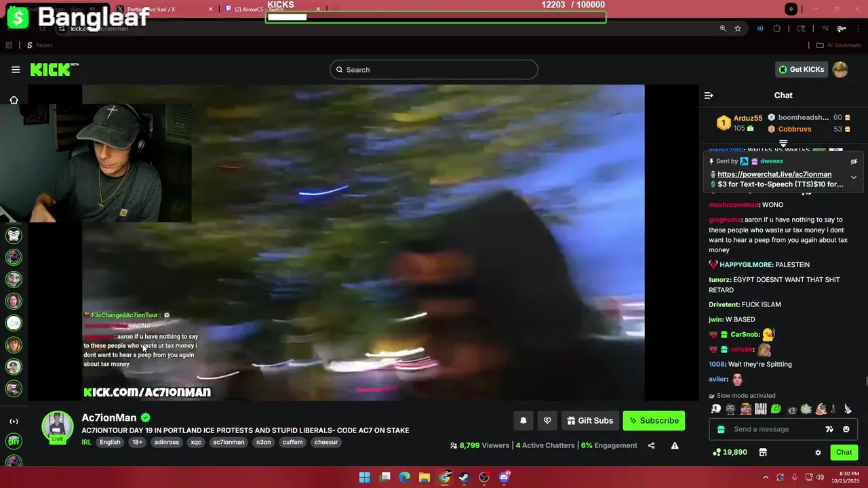The height and width of the screenshot is (488, 868).
Task: Insert the leaf emote
Action: pyautogui.click(x=806, y=409)
